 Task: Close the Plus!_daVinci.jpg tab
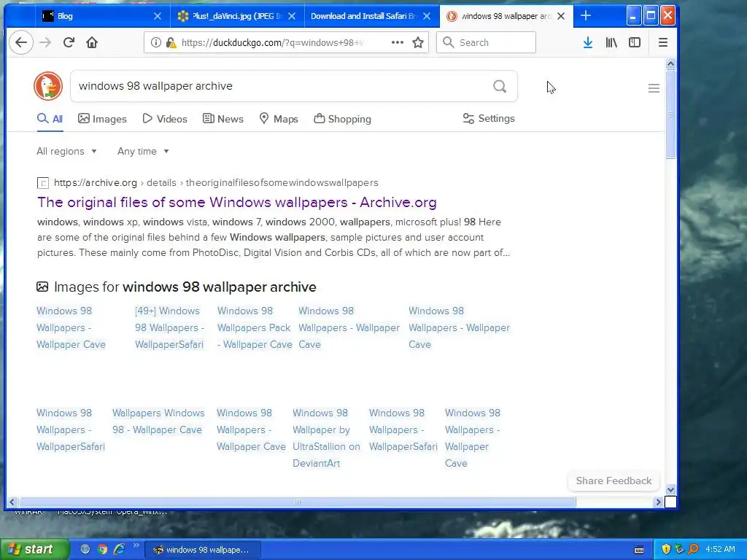[292, 16]
